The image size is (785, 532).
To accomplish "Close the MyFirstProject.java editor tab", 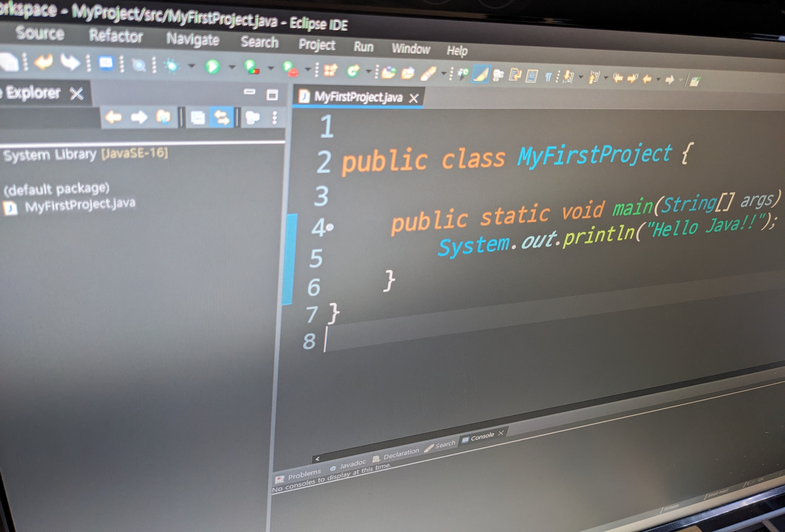I will coord(414,98).
